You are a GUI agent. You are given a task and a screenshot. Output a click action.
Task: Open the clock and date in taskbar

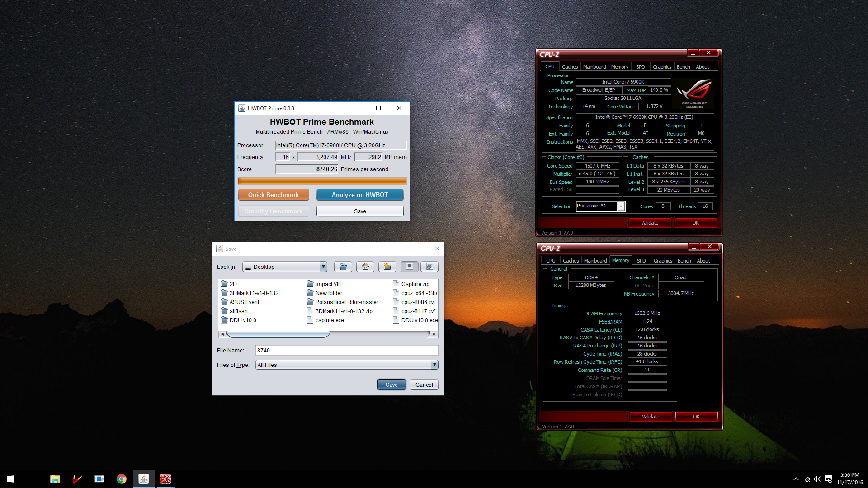pyautogui.click(x=849, y=479)
